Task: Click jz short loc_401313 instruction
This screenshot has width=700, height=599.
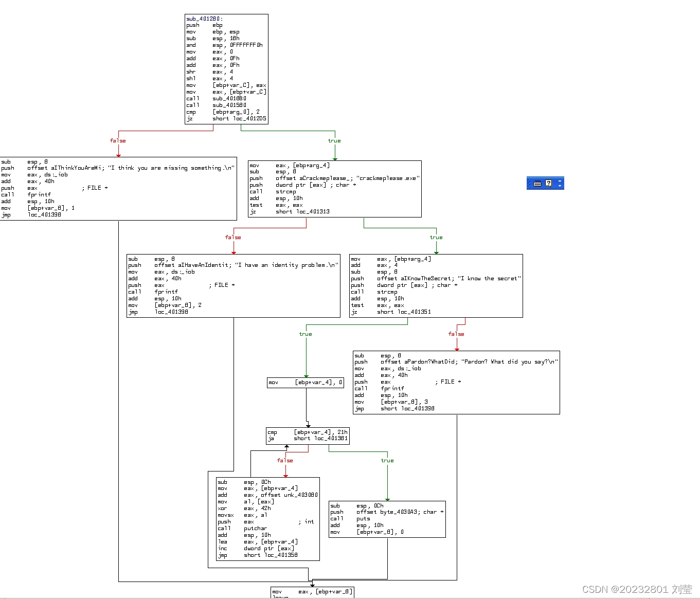Action: pos(290,211)
